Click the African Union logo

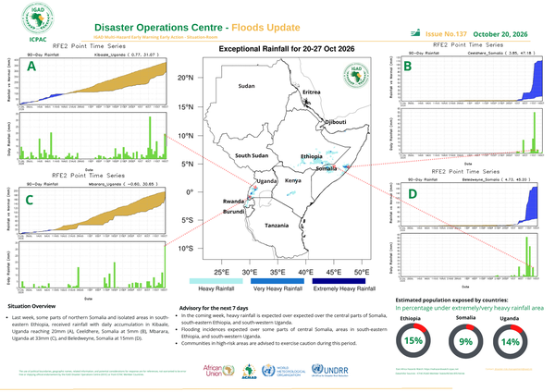click(218, 371)
